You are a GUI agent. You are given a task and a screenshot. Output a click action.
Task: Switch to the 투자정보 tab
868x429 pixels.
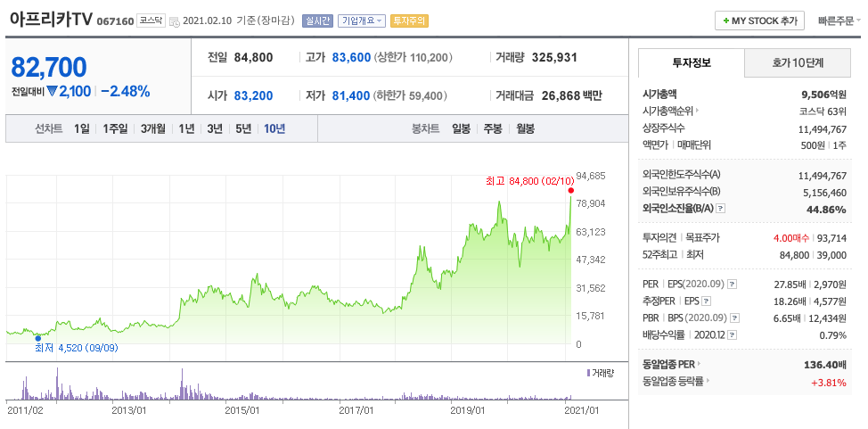point(692,62)
